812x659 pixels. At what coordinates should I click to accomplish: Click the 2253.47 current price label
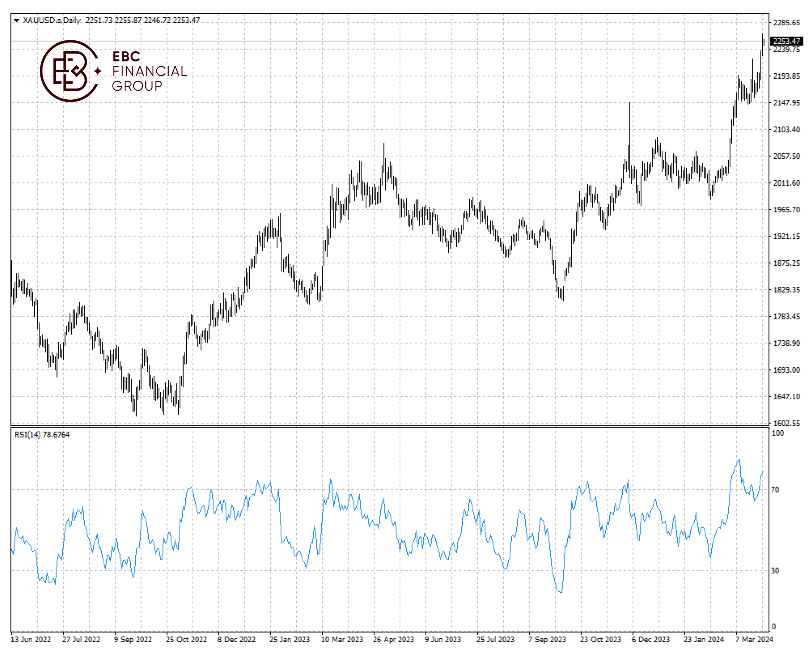pos(787,41)
